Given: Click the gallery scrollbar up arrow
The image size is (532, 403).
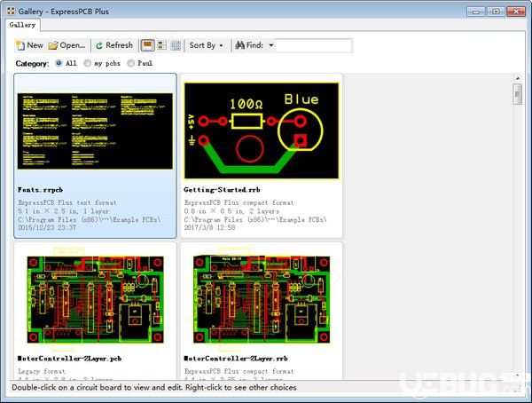Looking at the screenshot, I should click(518, 78).
